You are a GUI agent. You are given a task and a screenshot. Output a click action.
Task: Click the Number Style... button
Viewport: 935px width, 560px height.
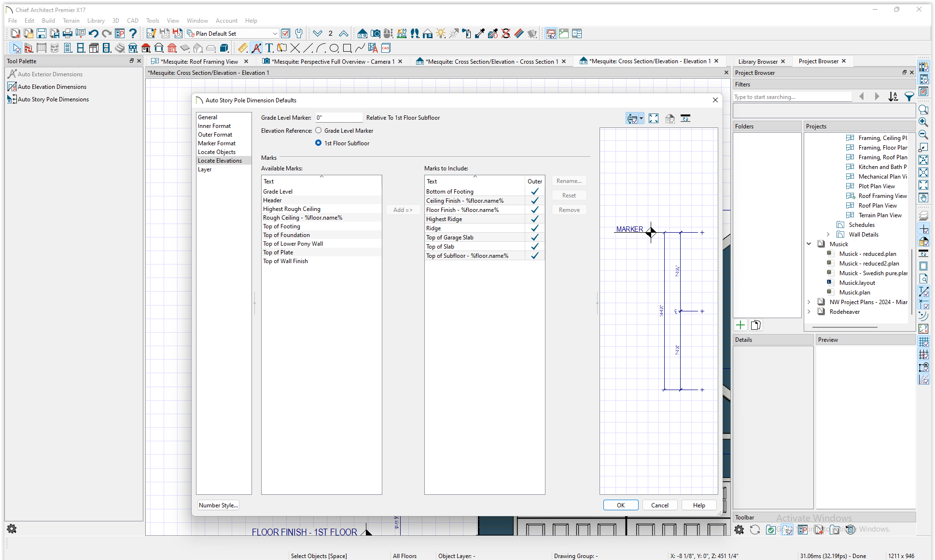click(218, 505)
